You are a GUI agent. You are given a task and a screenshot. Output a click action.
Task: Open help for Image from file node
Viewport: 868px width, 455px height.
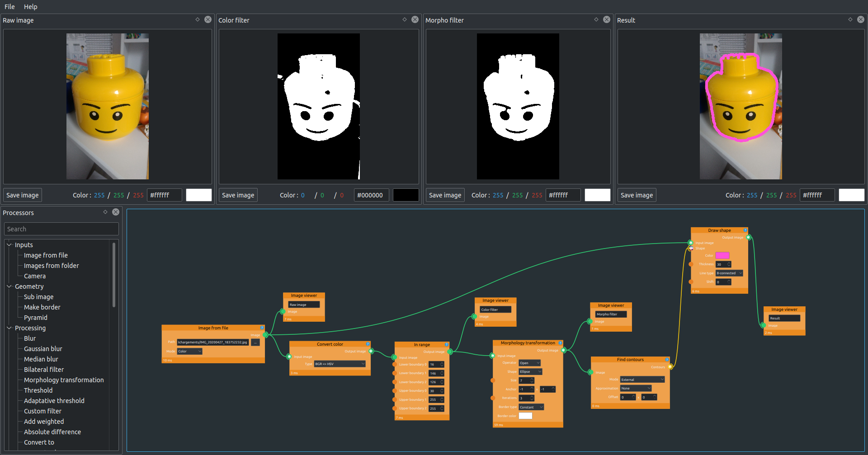(262, 328)
